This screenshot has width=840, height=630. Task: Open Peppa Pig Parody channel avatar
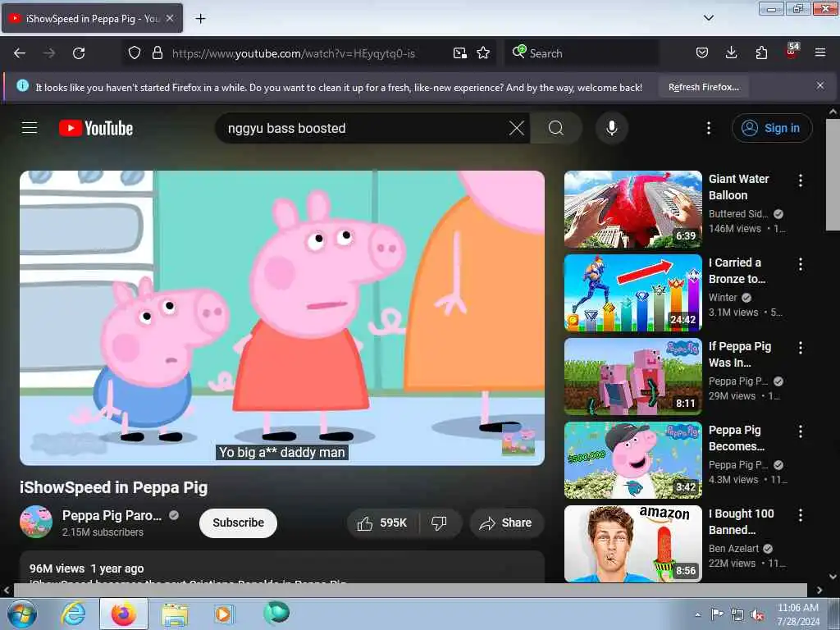click(x=36, y=522)
